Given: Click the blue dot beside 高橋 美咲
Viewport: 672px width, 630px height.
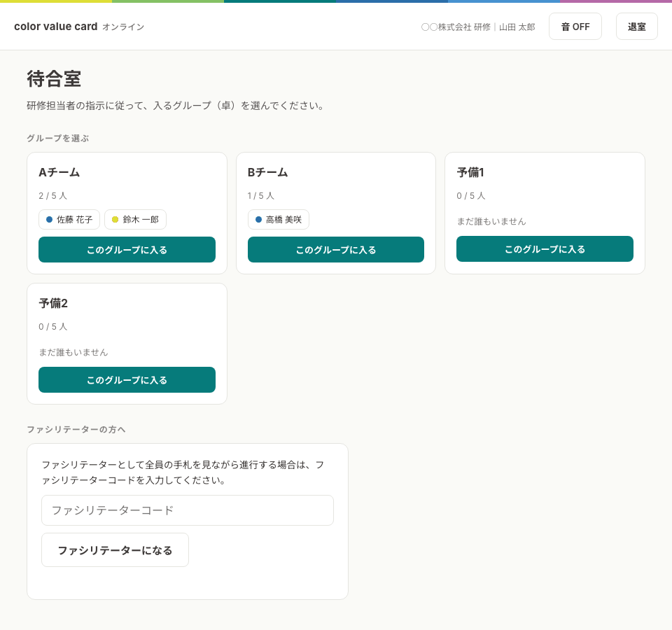Looking at the screenshot, I should click(x=258, y=219).
